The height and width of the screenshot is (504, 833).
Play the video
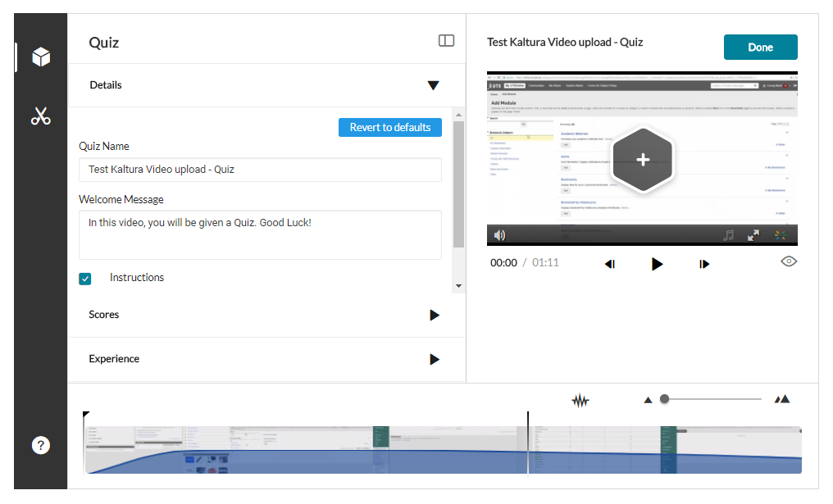[x=657, y=264]
